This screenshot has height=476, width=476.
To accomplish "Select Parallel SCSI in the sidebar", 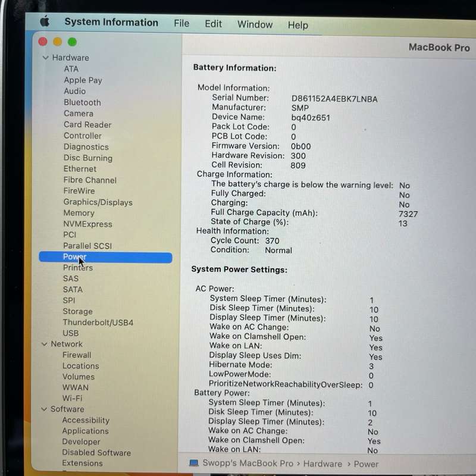I will pos(87,246).
